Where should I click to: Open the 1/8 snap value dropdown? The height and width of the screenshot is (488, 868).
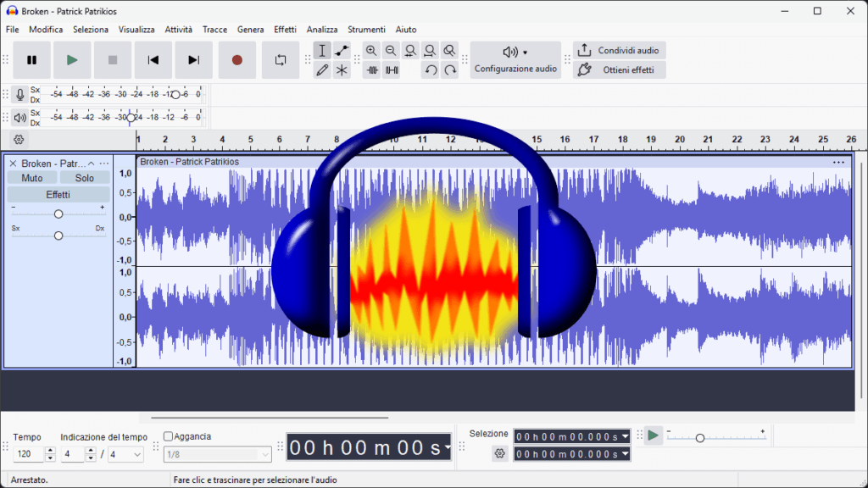point(218,454)
